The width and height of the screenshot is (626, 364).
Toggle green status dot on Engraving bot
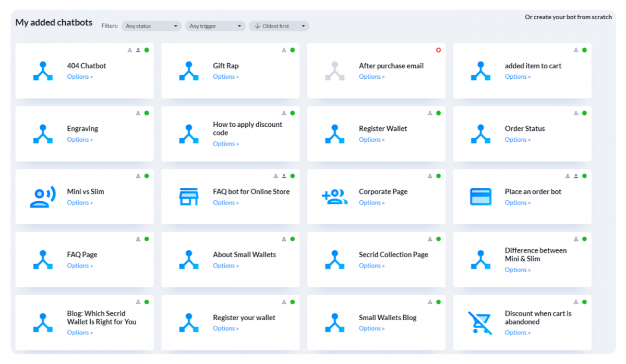tap(147, 113)
